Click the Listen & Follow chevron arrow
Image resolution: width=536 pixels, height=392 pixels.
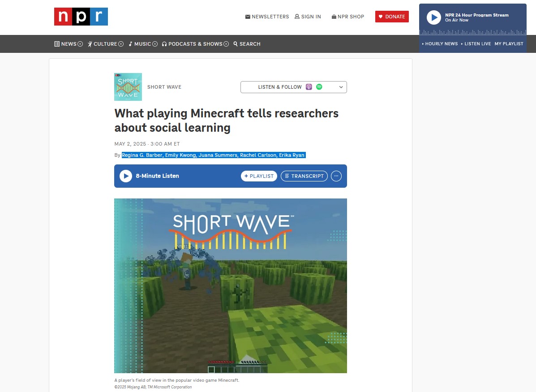tap(341, 87)
